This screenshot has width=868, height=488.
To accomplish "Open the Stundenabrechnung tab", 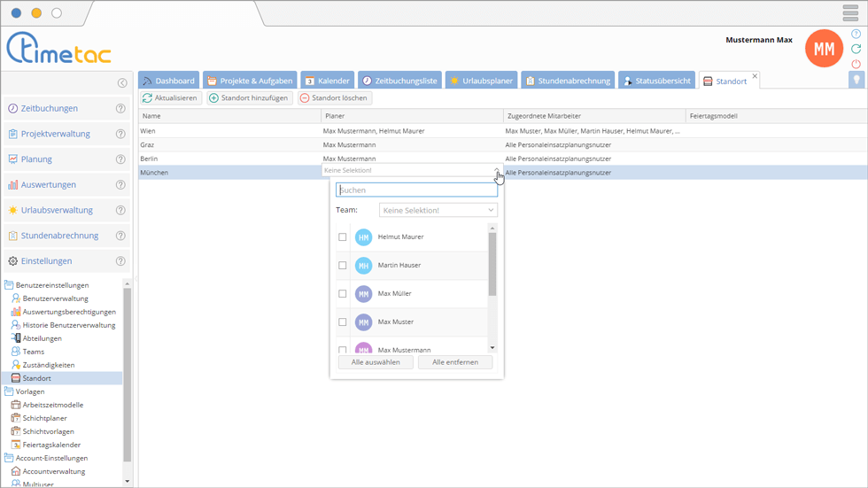I will (x=567, y=81).
